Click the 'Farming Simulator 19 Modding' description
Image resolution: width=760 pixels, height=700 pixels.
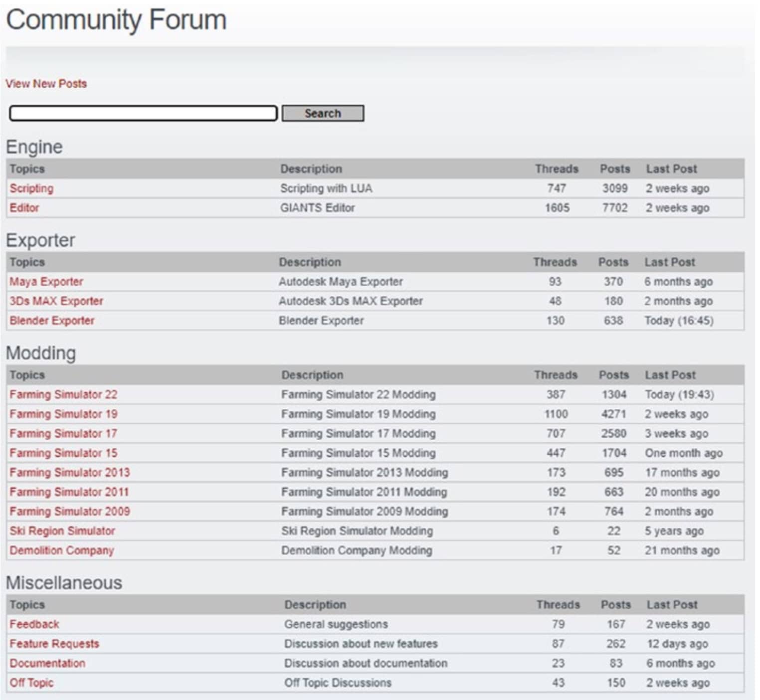[358, 414]
